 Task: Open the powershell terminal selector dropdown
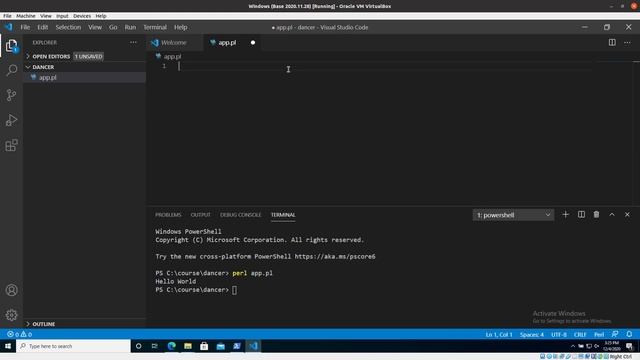coord(513,215)
